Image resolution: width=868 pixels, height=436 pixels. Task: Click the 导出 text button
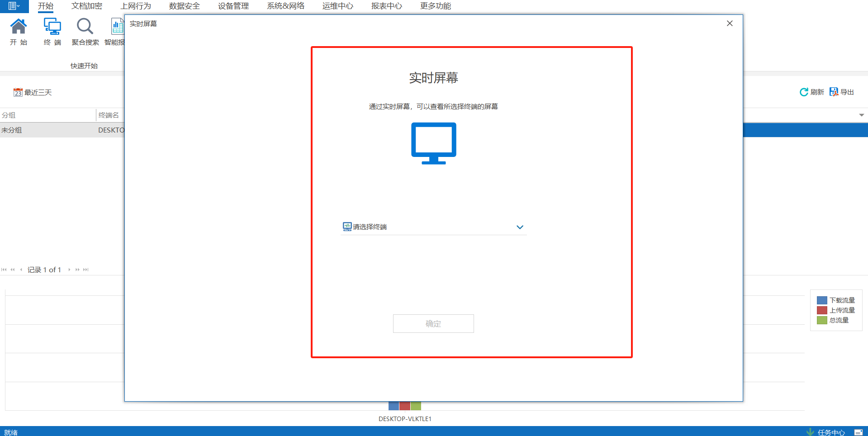click(x=847, y=92)
